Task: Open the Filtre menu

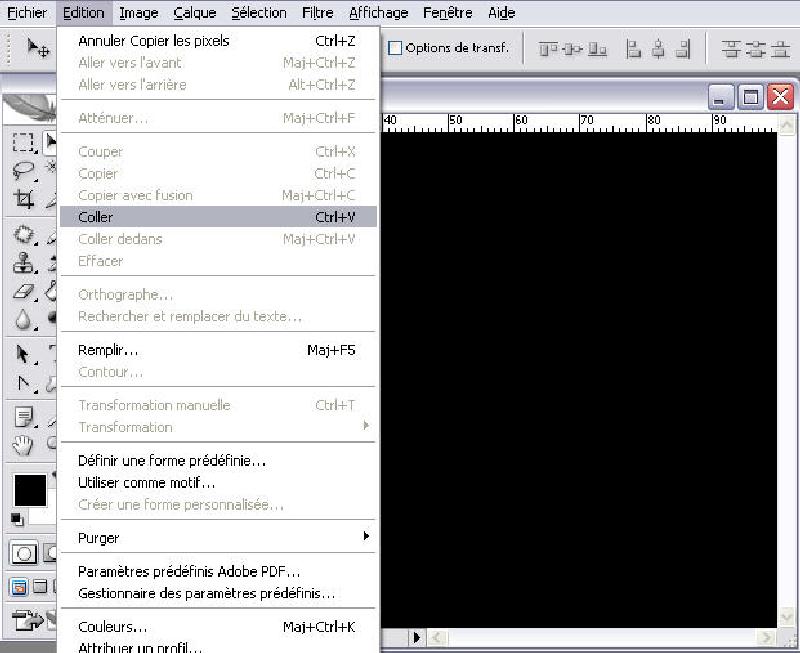Action: (x=317, y=13)
